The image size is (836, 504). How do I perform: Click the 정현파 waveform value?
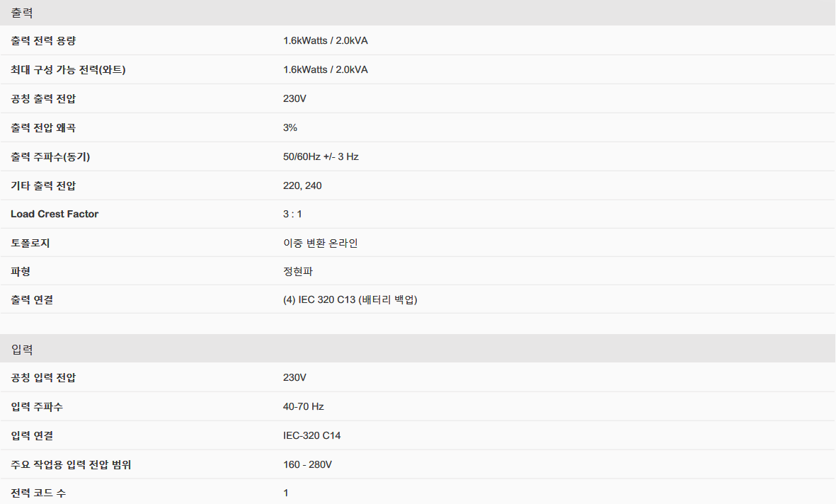[x=297, y=271]
